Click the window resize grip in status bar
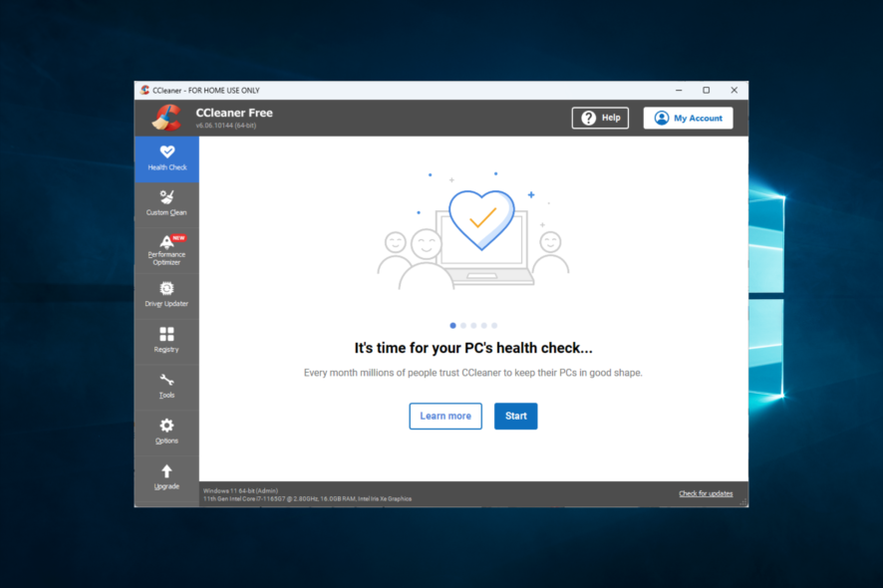 point(743,502)
